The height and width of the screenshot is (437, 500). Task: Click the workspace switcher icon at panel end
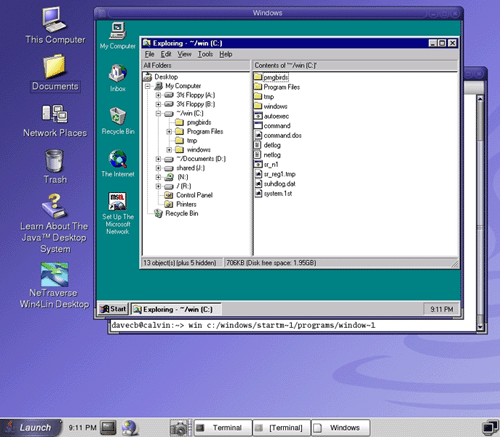click(x=490, y=428)
